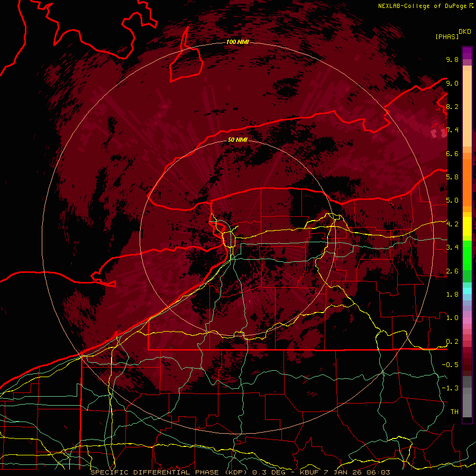The height and width of the screenshot is (476, 476).
Task: Click the 2.6 legend value
Action: click(452, 271)
